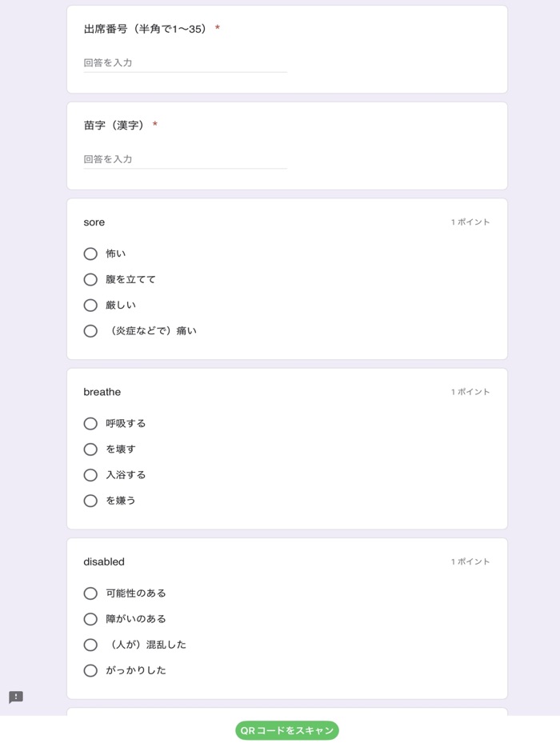Select 可能性のある for disabled
The height and width of the screenshot is (747, 560).
(90, 593)
